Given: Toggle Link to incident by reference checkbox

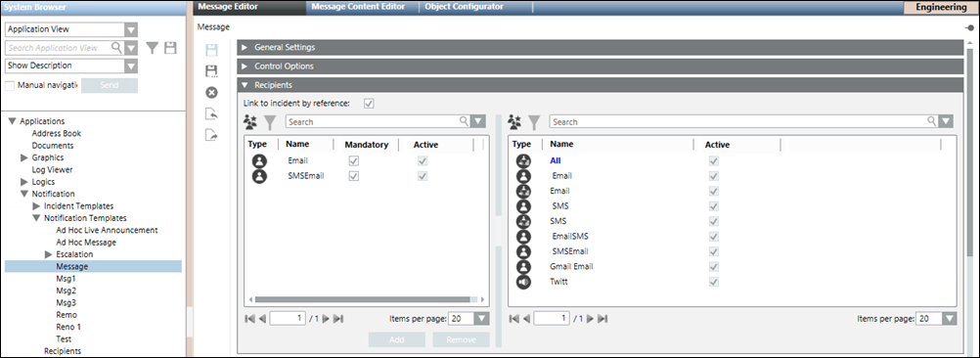Looking at the screenshot, I should pos(369,103).
